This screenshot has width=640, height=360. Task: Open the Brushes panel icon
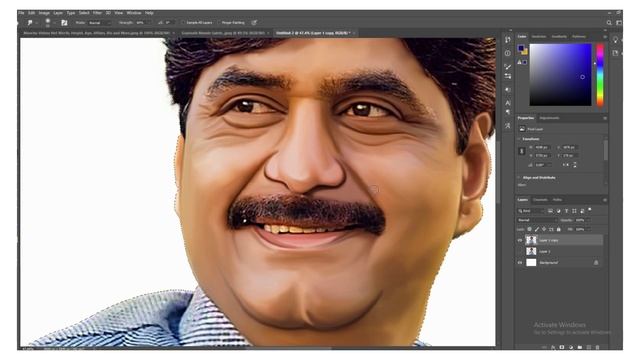(x=508, y=66)
